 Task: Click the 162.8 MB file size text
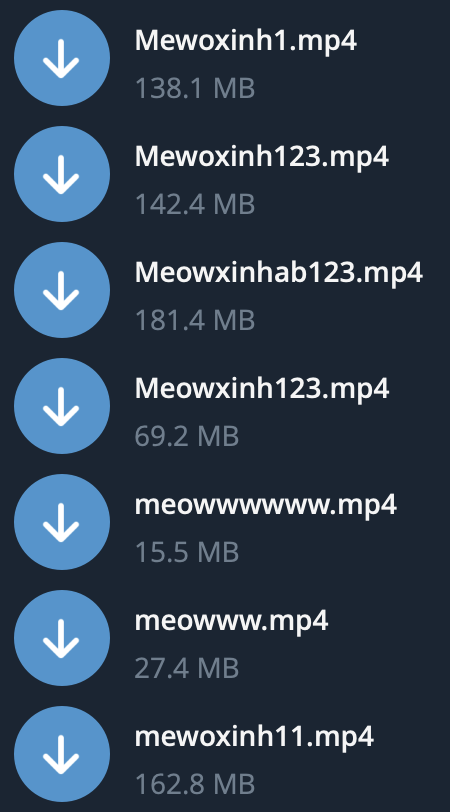point(195,785)
